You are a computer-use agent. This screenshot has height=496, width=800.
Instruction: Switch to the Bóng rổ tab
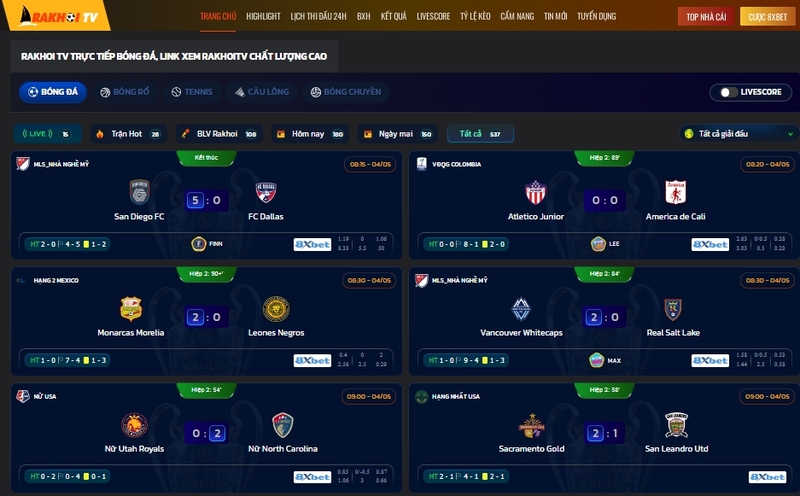coord(125,92)
